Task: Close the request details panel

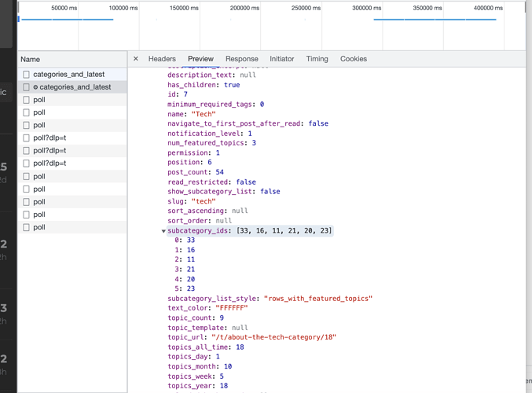Action: (136, 59)
